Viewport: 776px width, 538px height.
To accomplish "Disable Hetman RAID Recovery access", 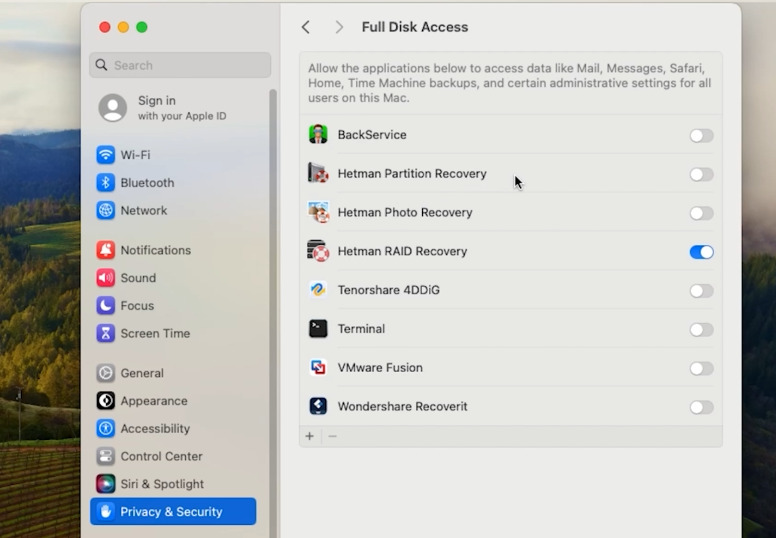I will point(701,252).
